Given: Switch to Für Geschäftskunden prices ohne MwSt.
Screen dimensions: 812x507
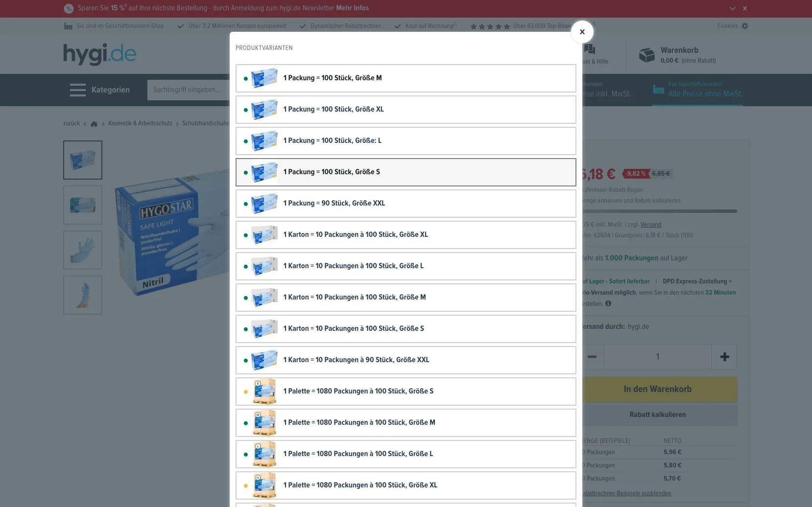Looking at the screenshot, I should [698, 90].
